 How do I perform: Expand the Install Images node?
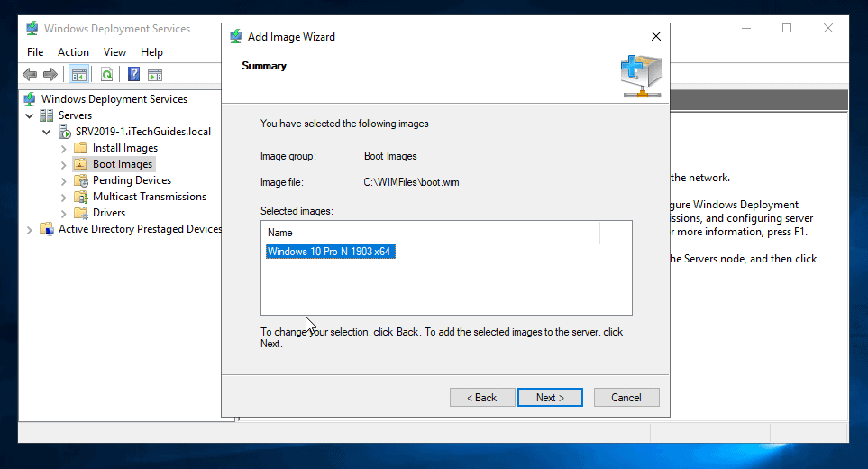tap(63, 148)
